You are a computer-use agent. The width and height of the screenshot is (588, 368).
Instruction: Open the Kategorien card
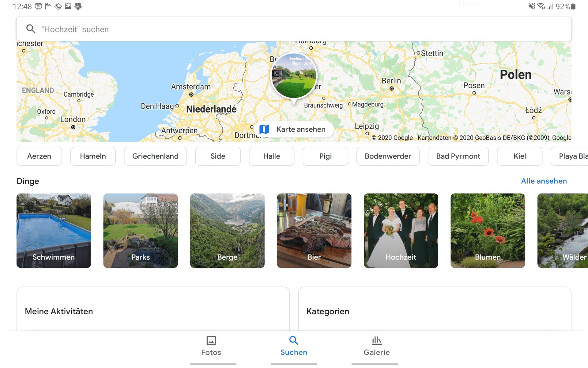(435, 309)
